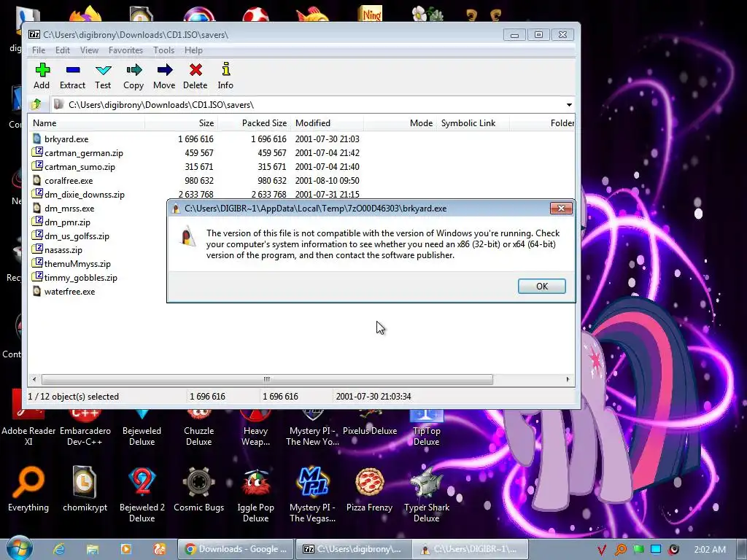Run the Test archive tool
The height and width of the screenshot is (560, 747).
tap(103, 76)
